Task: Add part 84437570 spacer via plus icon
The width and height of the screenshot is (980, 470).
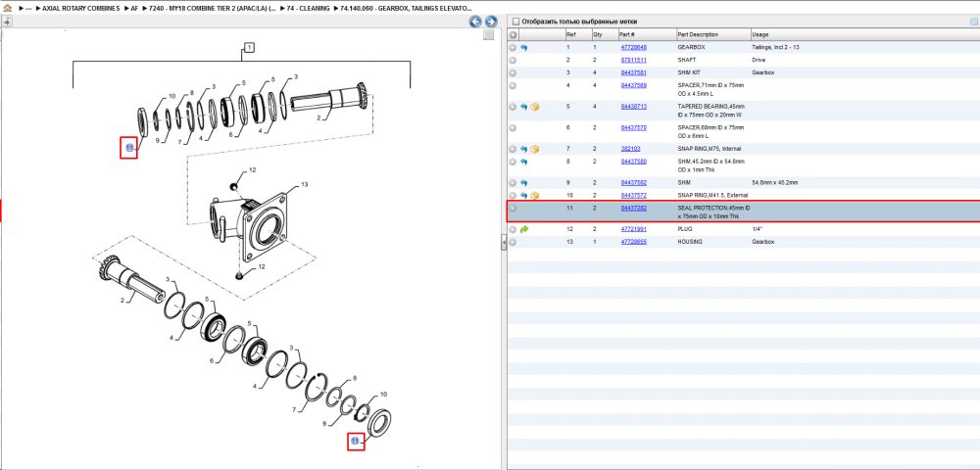Action: click(513, 128)
